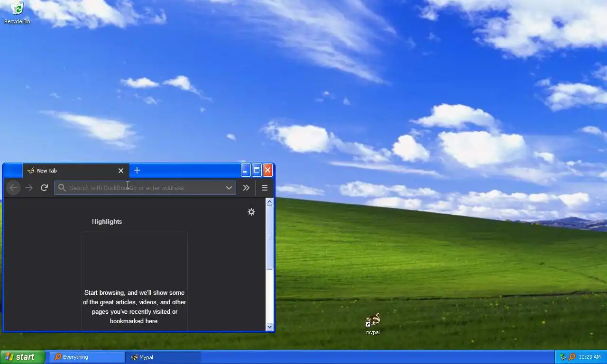Open the Windows Start menu

22,357
